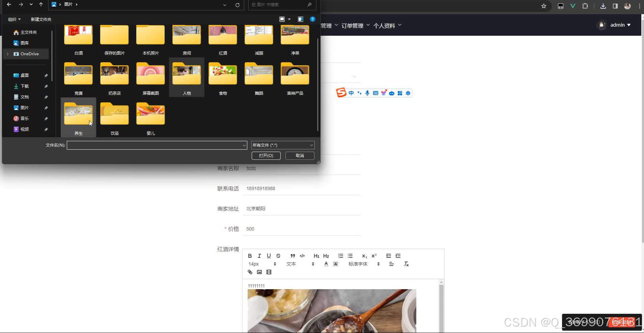644x333 pixels.
Task: Click the code-block icon in the editor
Action: tap(302, 255)
